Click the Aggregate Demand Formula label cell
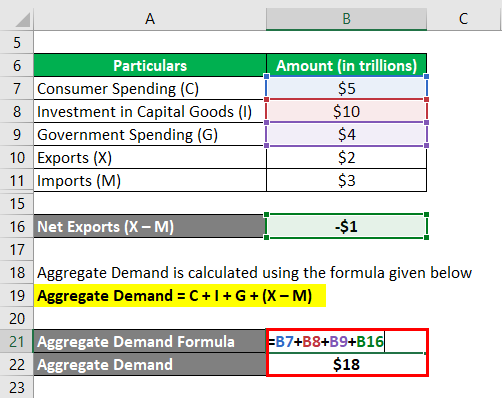Screen dimensions: 502x398 (150, 341)
